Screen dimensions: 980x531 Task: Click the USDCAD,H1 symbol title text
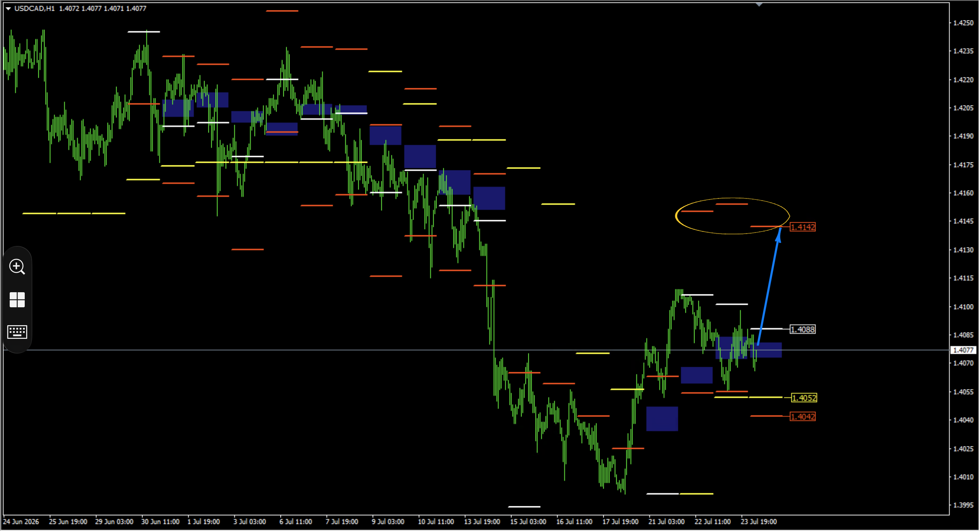click(35, 8)
